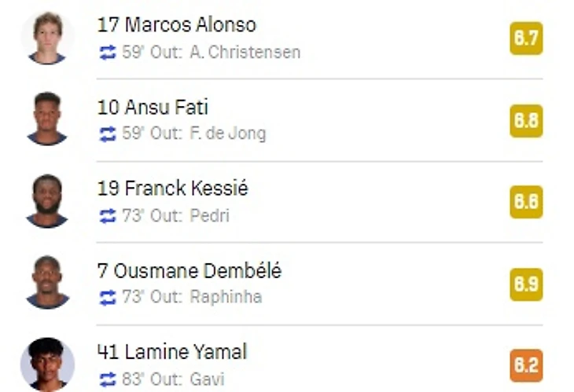Click substitution arrows icon next to Gavi
The image size is (574, 392).
108,379
